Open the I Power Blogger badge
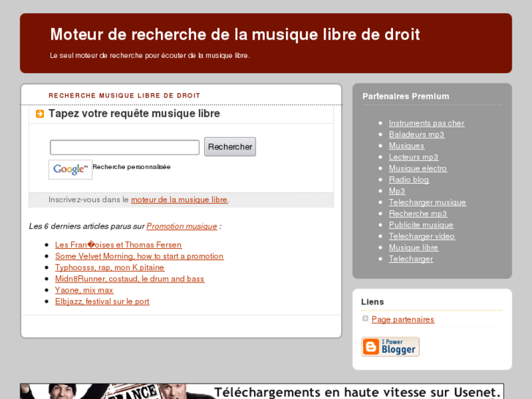This screenshot has height=399, width=532. point(390,346)
